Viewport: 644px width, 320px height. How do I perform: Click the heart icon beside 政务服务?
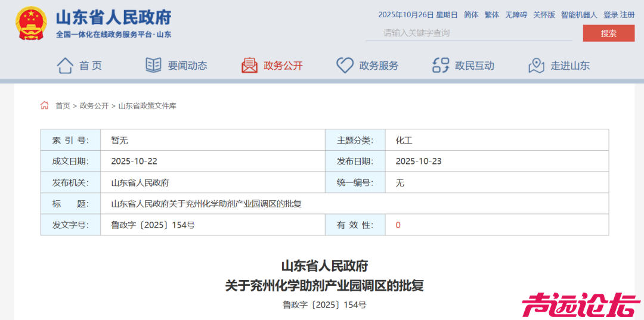(345, 66)
